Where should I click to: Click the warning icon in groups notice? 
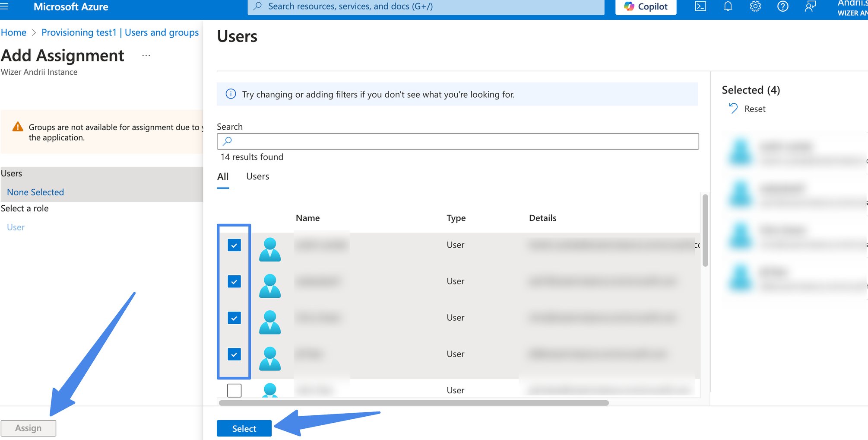18,127
